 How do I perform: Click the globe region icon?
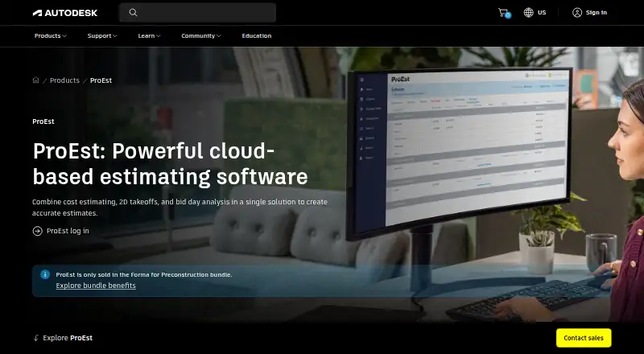click(528, 13)
